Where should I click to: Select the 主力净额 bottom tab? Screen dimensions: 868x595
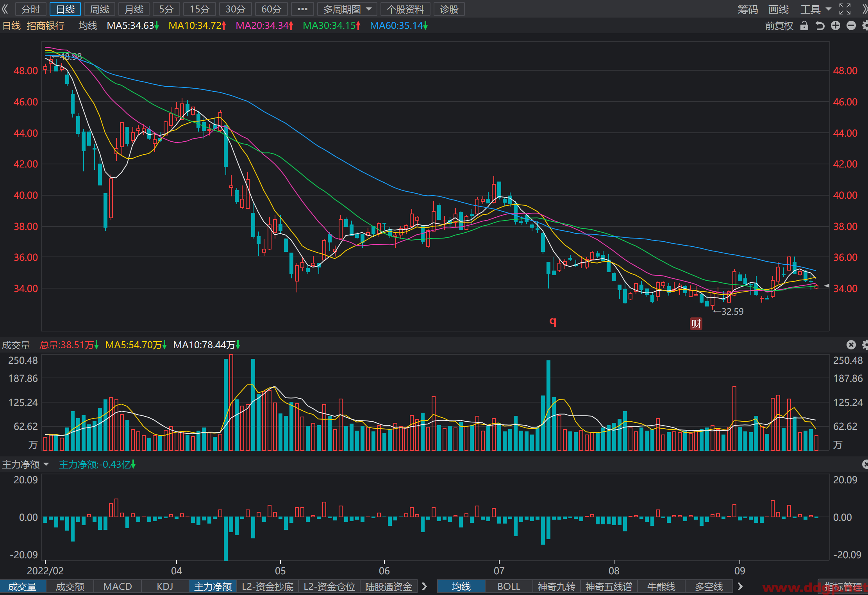coord(213,586)
